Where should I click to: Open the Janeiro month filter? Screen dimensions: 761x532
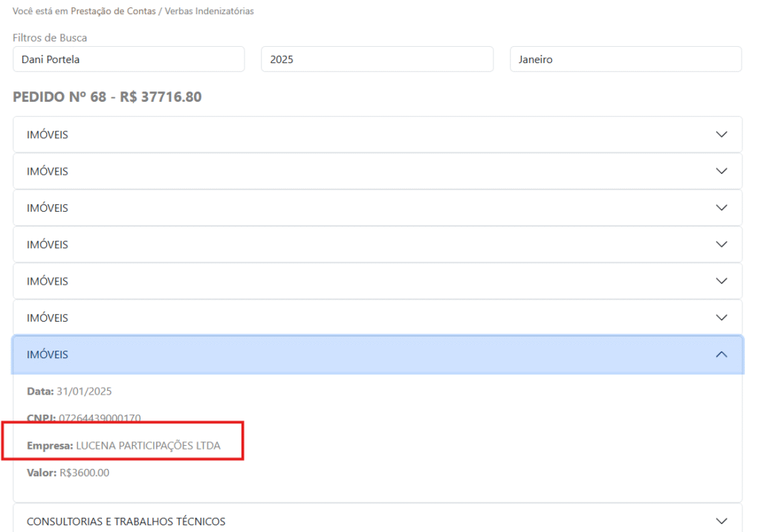click(x=626, y=59)
